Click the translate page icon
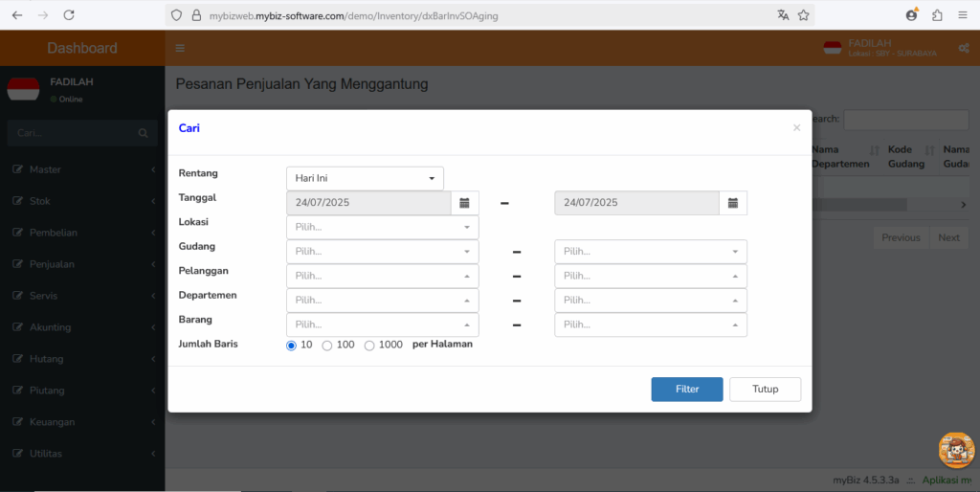980x492 pixels. 783,15
